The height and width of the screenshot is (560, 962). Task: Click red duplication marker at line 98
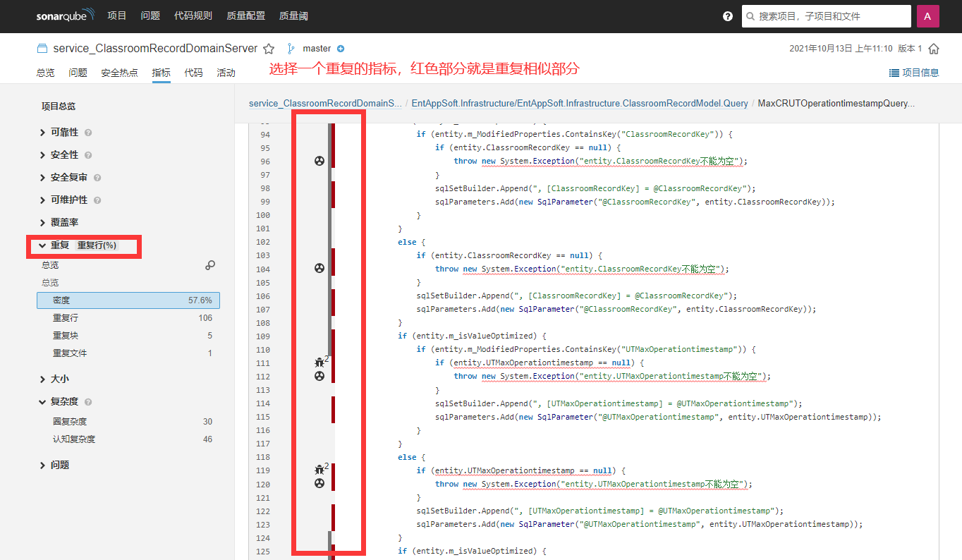[x=333, y=188]
